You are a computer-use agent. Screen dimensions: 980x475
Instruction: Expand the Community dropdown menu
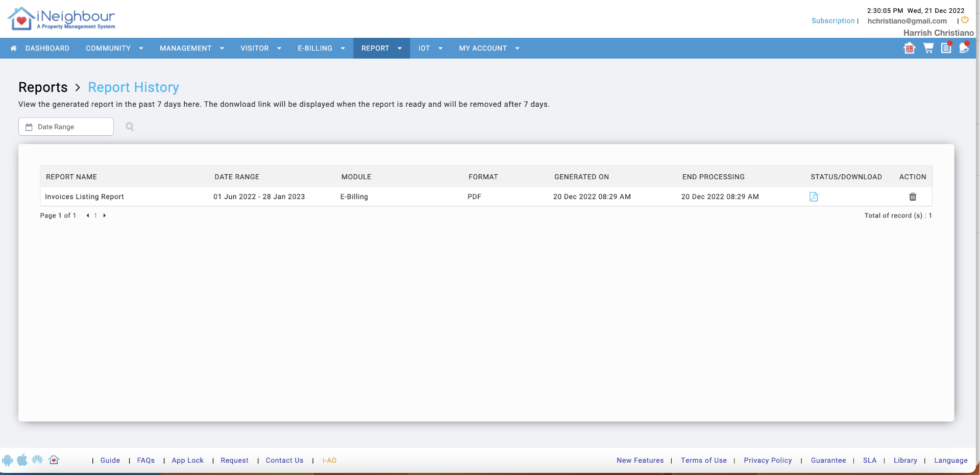(114, 48)
